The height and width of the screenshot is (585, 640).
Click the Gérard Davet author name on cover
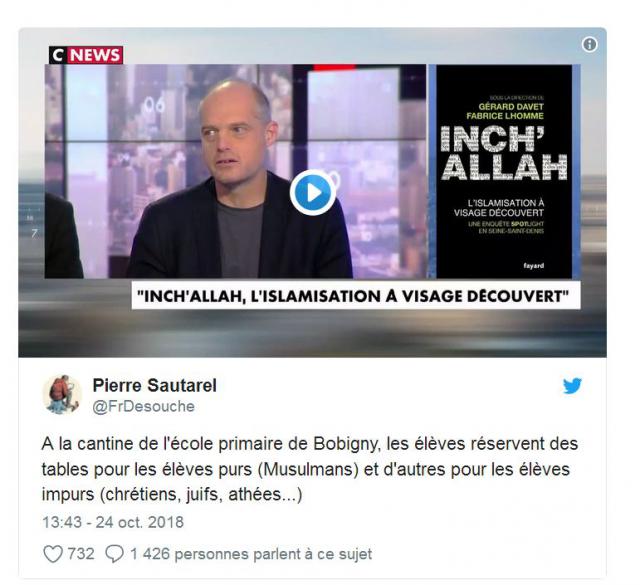coord(511,107)
